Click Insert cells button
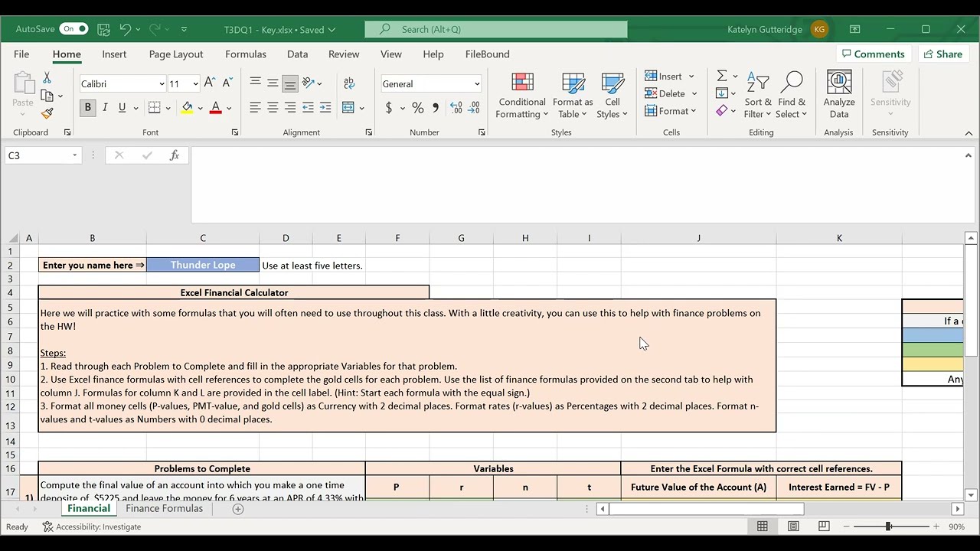Screen dimensions: 980x551 click(663, 77)
